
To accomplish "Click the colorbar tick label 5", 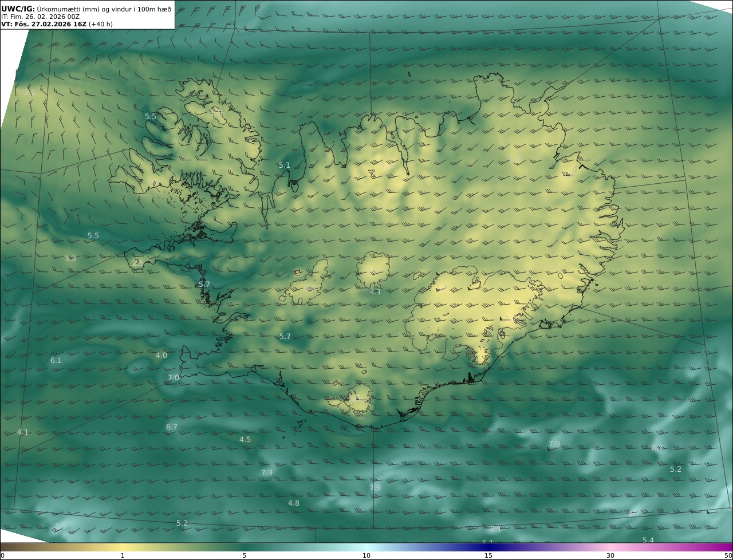I will 245,555.
